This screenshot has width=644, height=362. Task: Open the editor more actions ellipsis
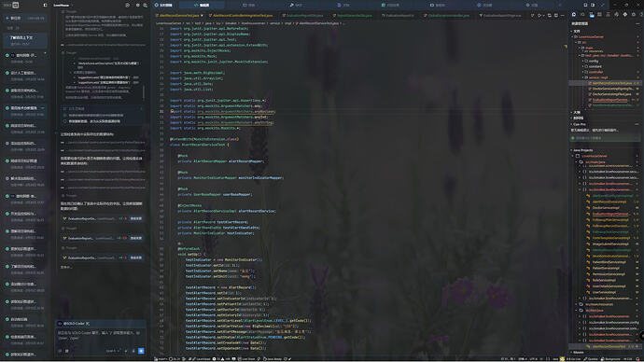563,16
